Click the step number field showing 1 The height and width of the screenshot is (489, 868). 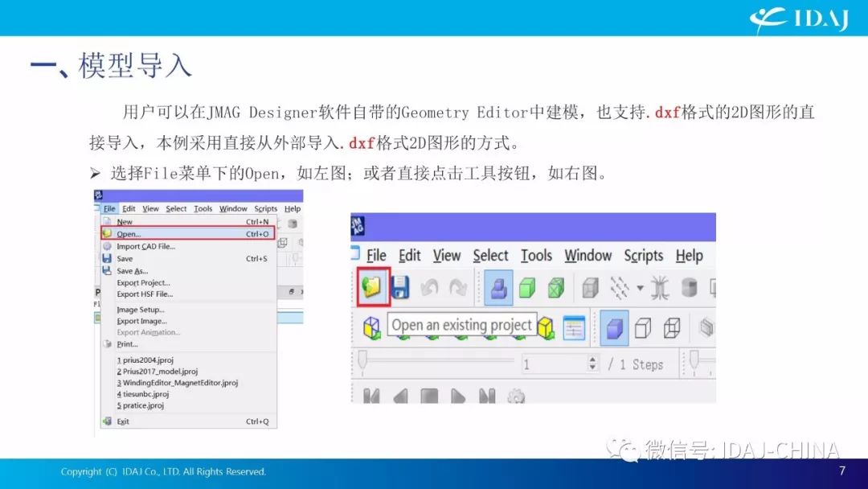click(x=554, y=364)
